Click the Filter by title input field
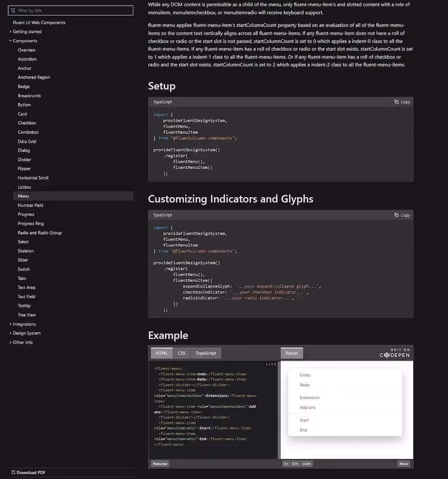This screenshot has height=479, width=448. tap(72, 11)
